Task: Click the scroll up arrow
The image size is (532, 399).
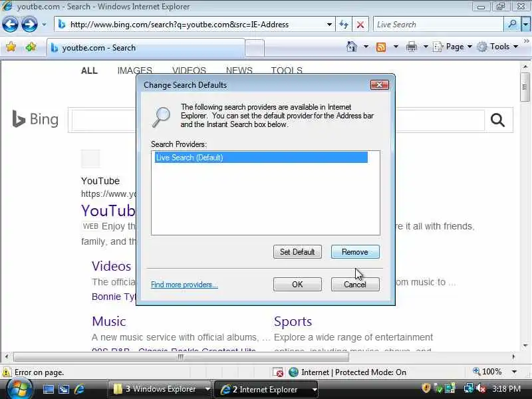Action: coord(525,66)
